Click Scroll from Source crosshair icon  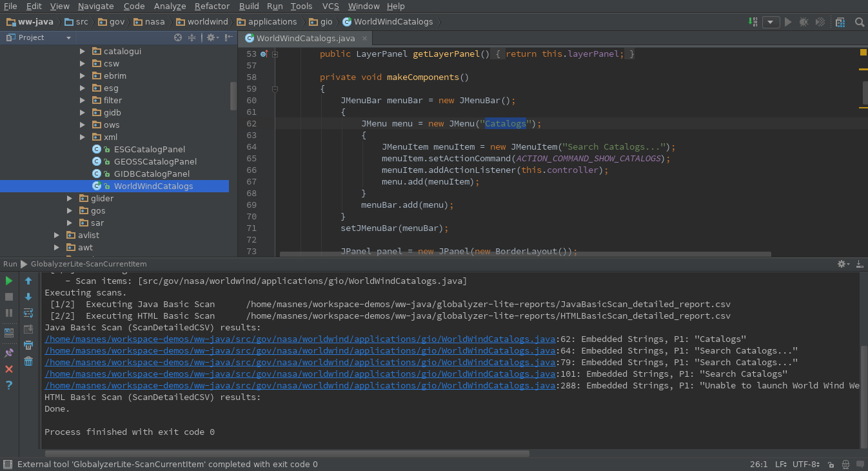pyautogui.click(x=178, y=37)
